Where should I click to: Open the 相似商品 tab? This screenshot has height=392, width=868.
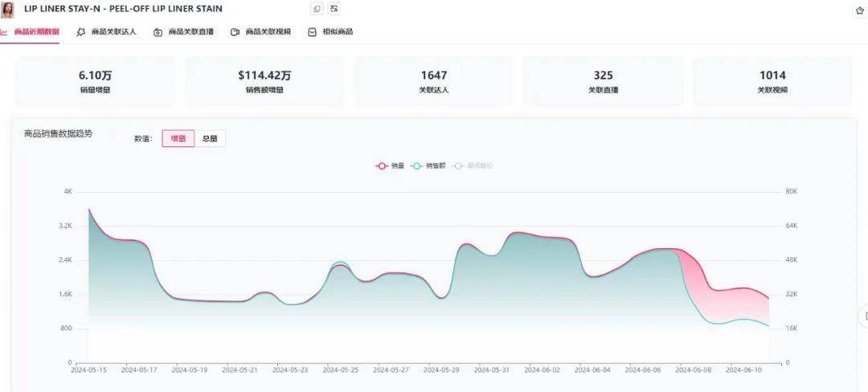point(330,32)
